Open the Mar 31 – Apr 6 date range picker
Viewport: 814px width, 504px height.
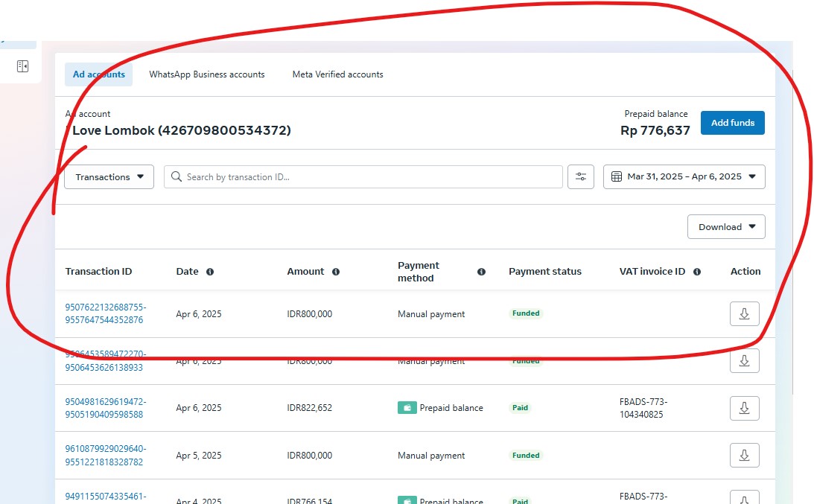(684, 177)
